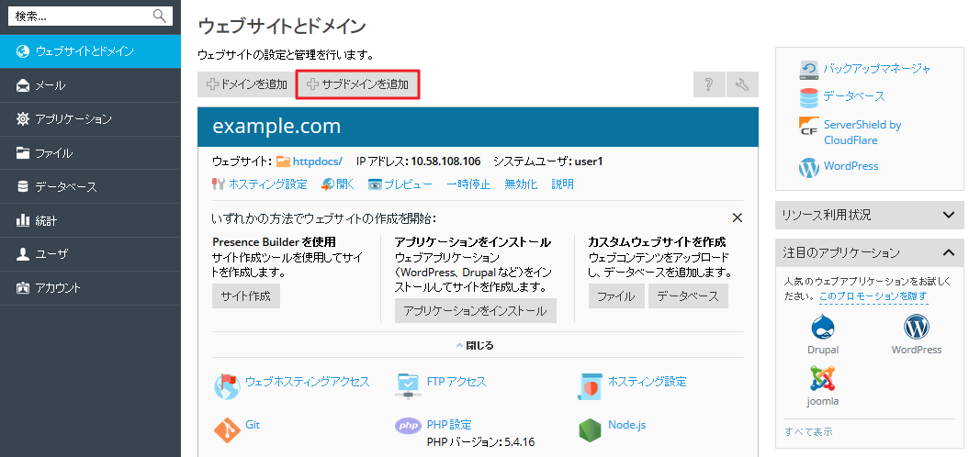Click the サブドメインを追加 button
The width and height of the screenshot is (980, 457).
358,84
